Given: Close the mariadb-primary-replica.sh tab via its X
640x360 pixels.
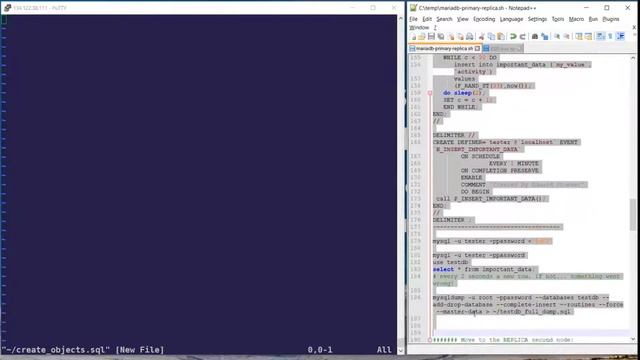Looking at the screenshot, I should click(477, 48).
